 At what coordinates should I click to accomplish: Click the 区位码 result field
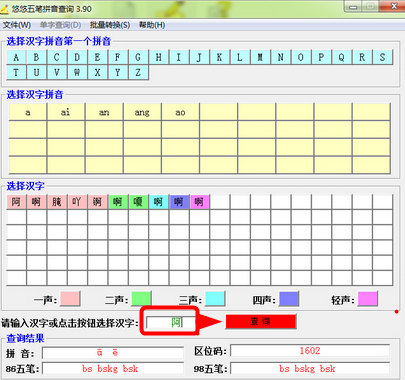pyautogui.click(x=310, y=351)
